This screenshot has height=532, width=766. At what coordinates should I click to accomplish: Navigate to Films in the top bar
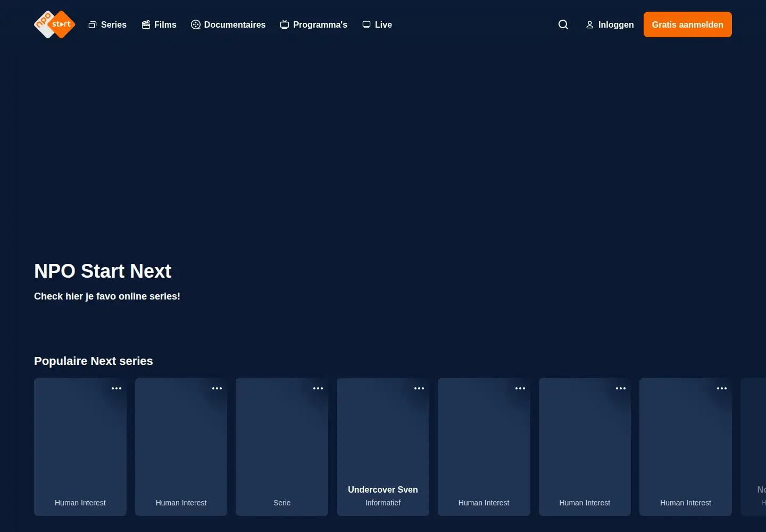click(x=159, y=24)
